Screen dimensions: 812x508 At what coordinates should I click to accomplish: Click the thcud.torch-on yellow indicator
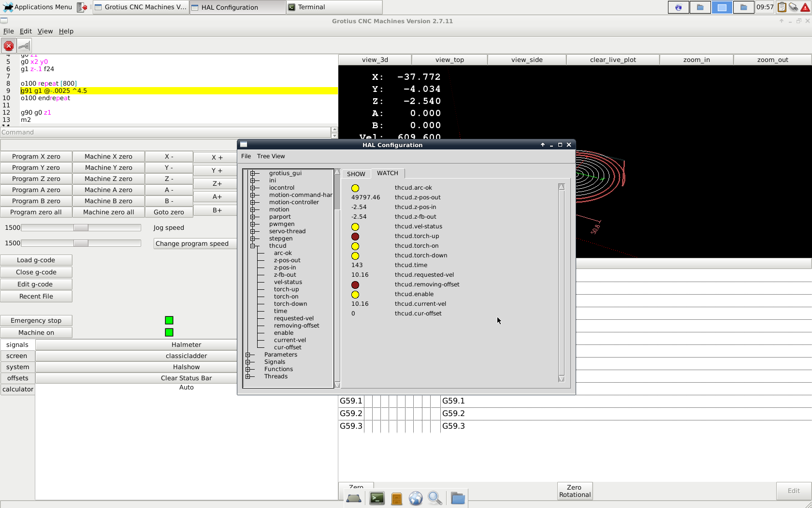point(355,246)
